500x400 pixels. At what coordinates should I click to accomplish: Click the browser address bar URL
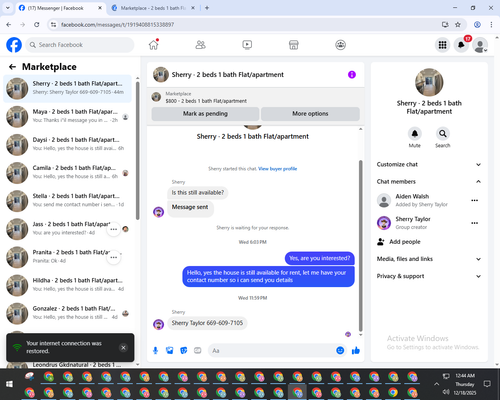click(117, 25)
